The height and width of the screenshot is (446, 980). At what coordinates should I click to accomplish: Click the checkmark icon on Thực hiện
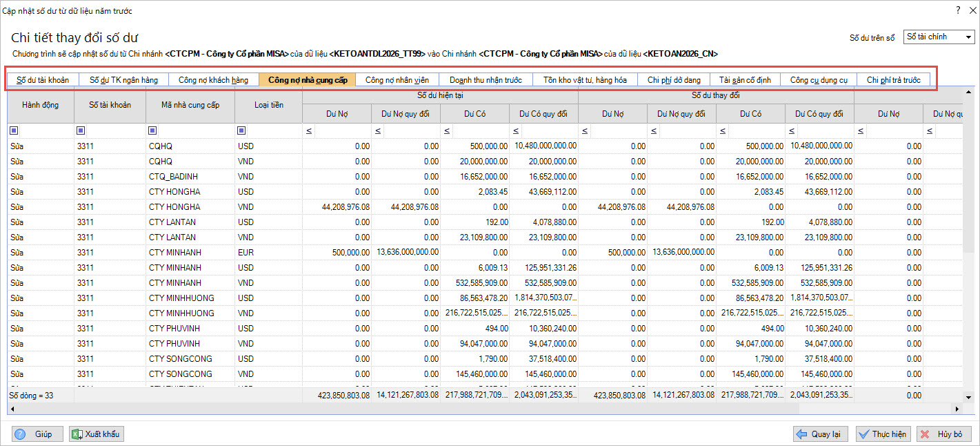pos(863,434)
